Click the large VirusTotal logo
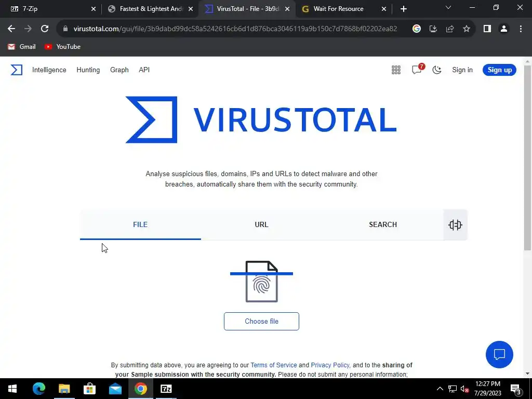This screenshot has width=532, height=399. [x=261, y=120]
